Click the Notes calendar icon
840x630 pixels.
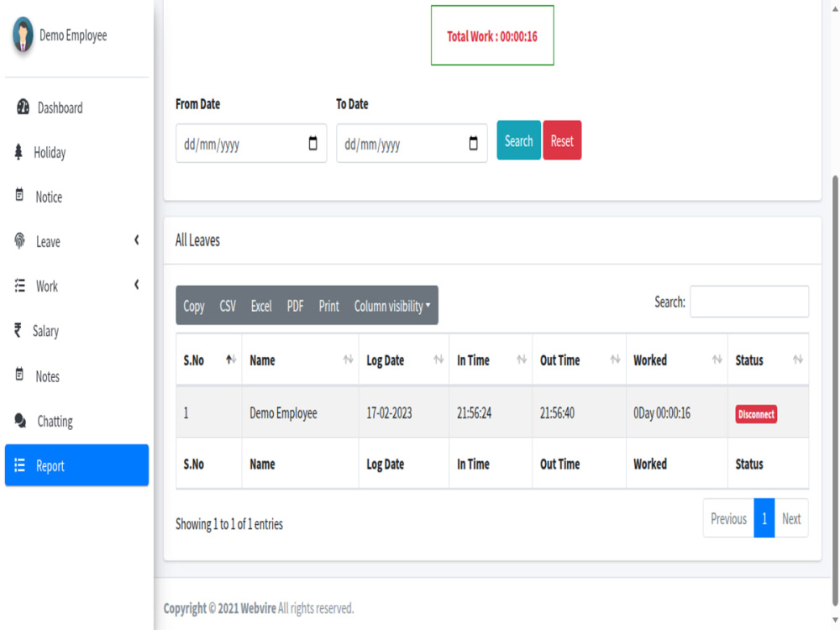pyautogui.click(x=19, y=375)
